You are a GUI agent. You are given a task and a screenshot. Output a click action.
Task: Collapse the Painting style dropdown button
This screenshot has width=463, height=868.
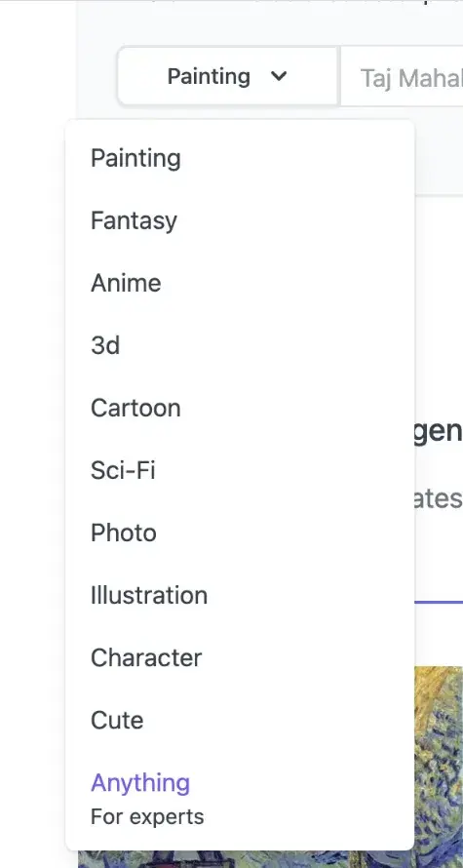(x=227, y=76)
